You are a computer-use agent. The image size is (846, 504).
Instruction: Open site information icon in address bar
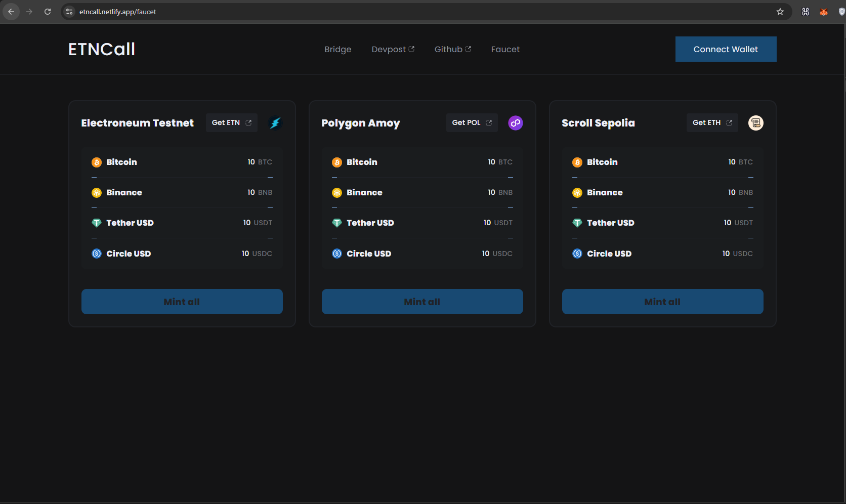point(70,12)
